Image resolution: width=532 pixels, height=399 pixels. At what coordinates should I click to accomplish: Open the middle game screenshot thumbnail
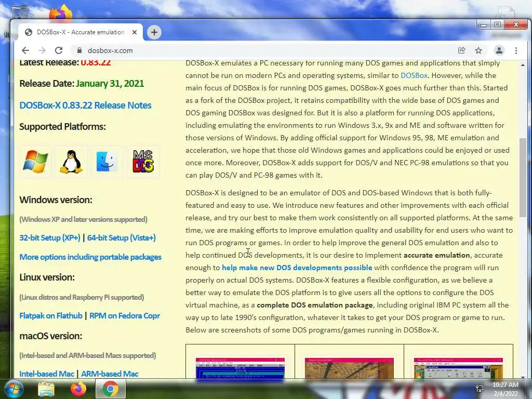point(349,368)
